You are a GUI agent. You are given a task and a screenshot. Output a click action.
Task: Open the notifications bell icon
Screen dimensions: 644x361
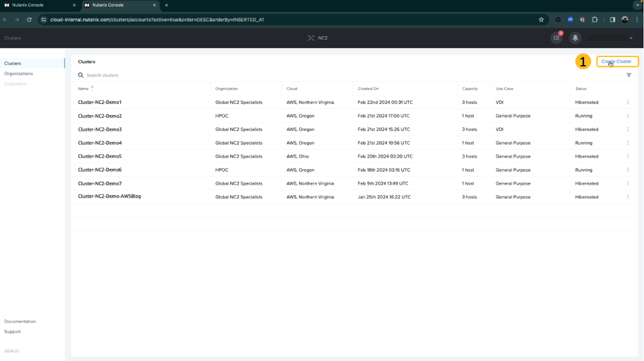point(575,38)
